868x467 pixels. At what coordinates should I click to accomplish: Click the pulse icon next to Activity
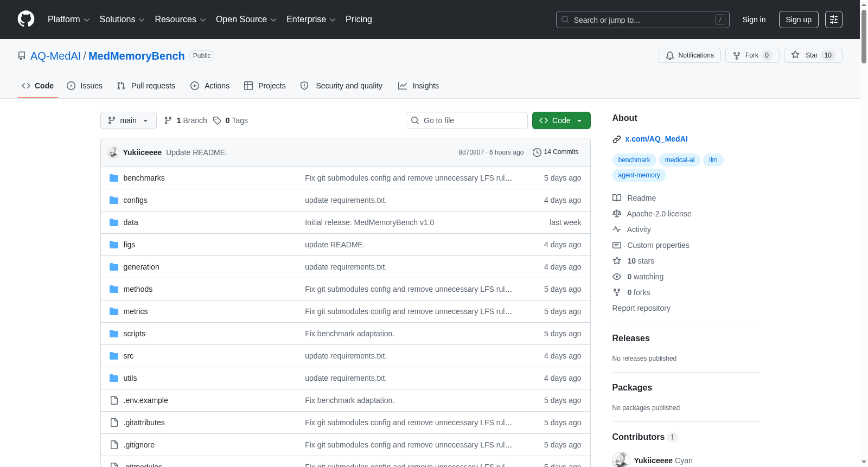pos(617,229)
